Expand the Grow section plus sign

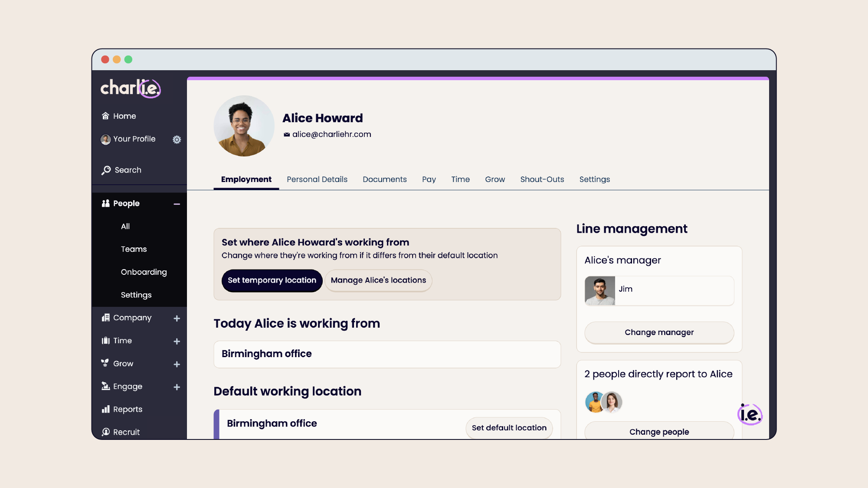tap(177, 364)
